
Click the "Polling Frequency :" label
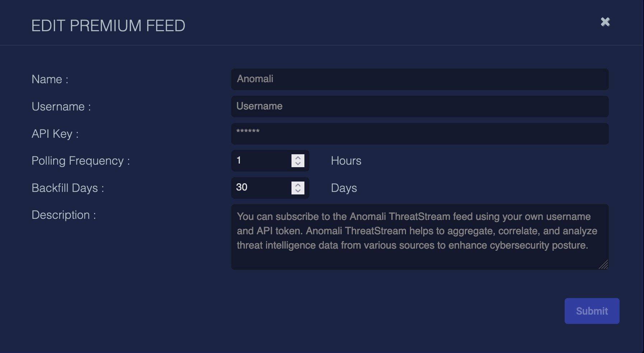(x=80, y=161)
